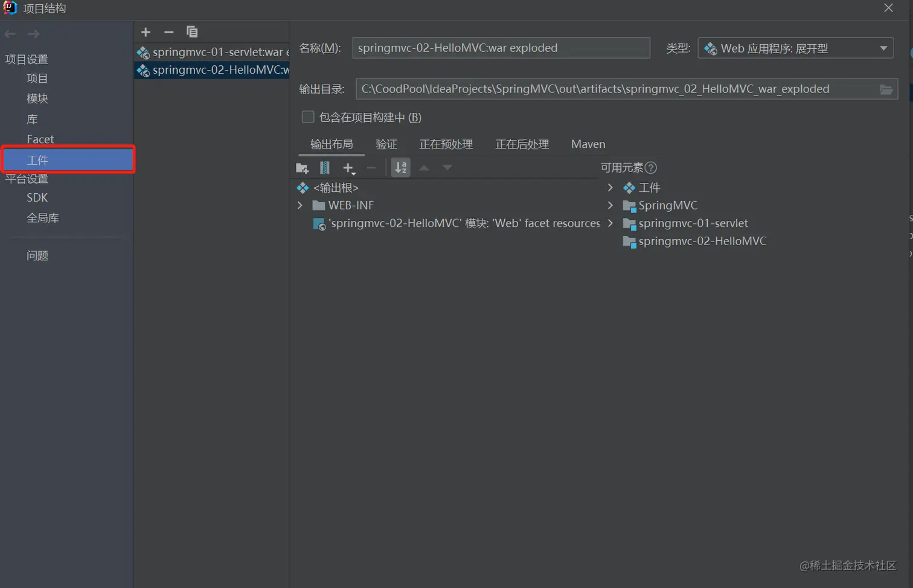Expand SpringMVC in available elements
913x588 pixels.
tap(610, 205)
